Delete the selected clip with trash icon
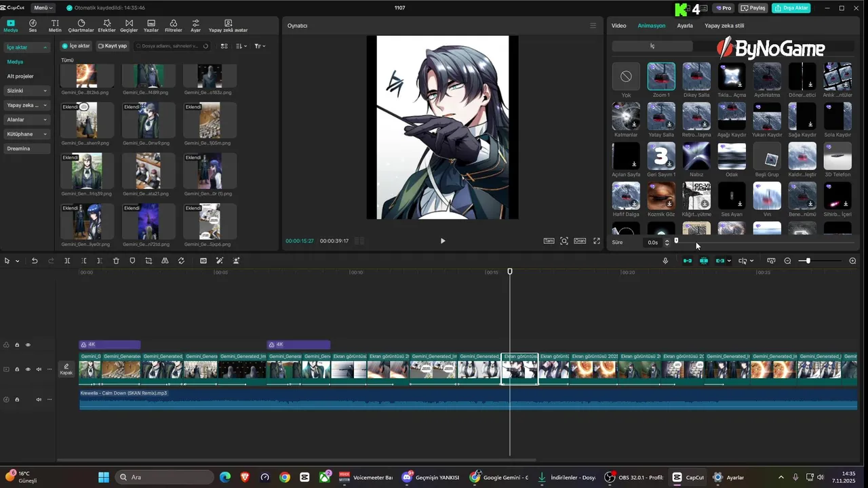Viewport: 868px width, 488px height. pyautogui.click(x=116, y=261)
